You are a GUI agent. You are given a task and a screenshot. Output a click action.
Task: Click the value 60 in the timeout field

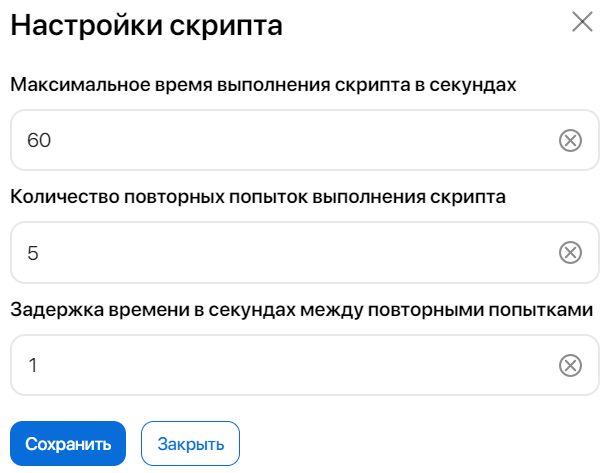pyautogui.click(x=39, y=141)
